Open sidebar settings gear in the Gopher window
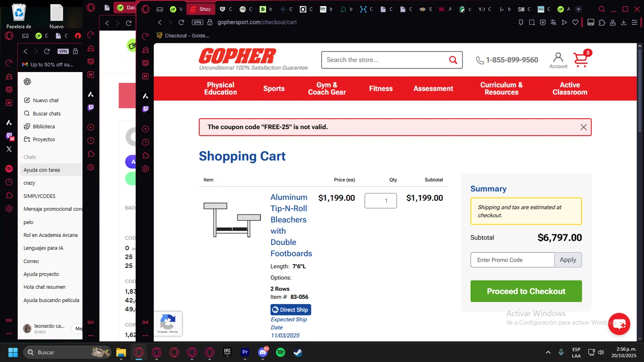 point(146,169)
